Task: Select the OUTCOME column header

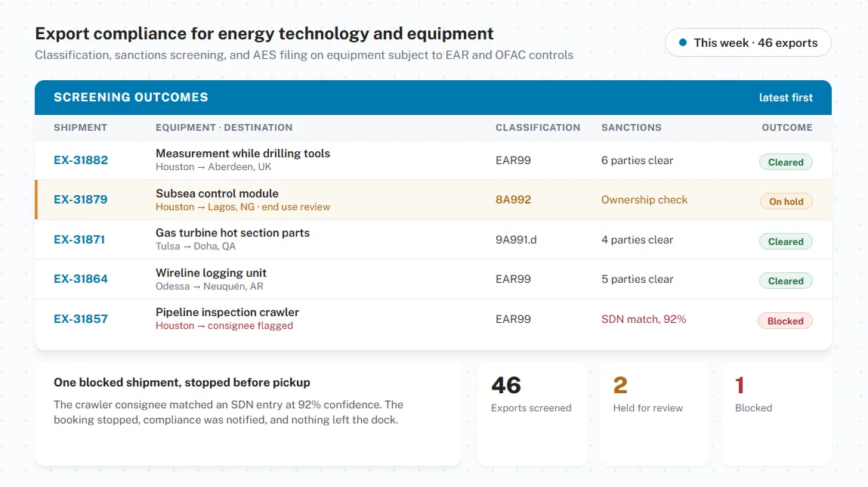Action: point(786,128)
